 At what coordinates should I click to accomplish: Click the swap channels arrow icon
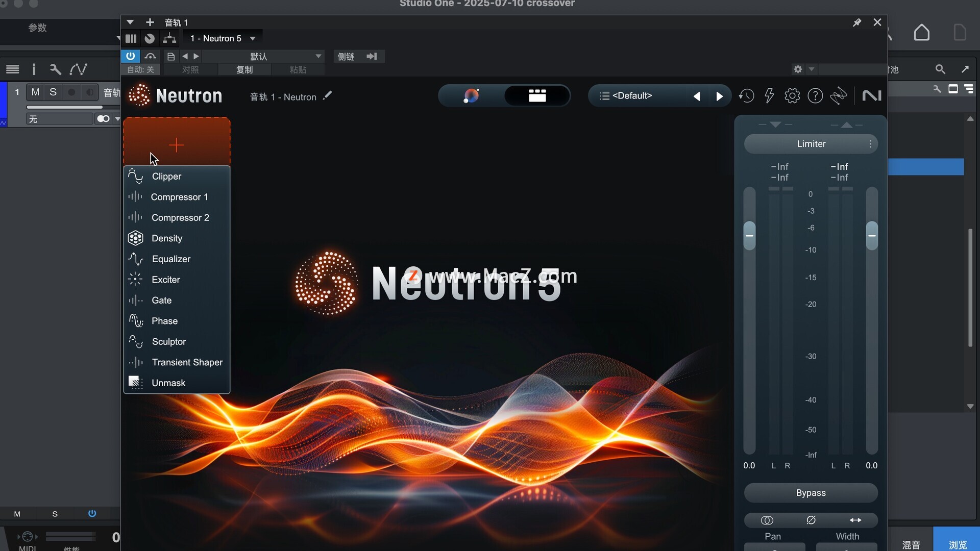click(855, 520)
